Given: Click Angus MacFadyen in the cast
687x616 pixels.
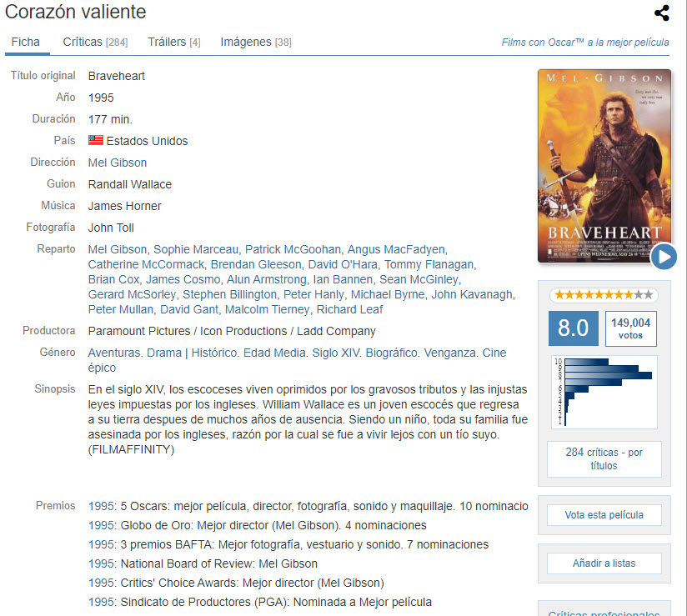Looking at the screenshot, I should [396, 249].
